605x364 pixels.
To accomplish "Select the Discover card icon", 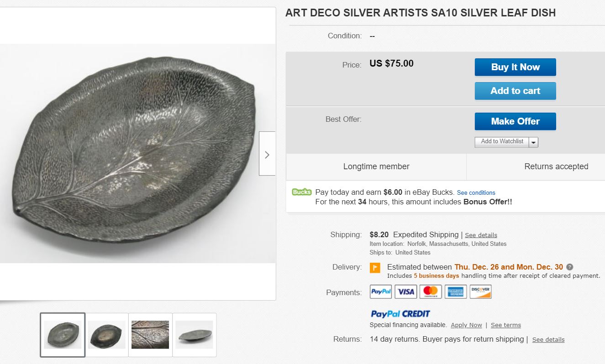I will point(480,291).
